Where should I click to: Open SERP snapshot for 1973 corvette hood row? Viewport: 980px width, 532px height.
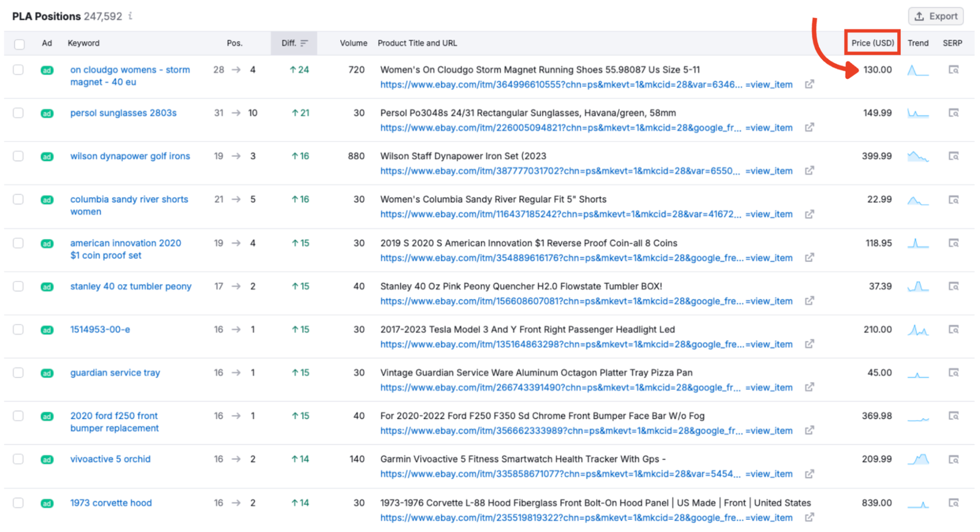(x=953, y=503)
